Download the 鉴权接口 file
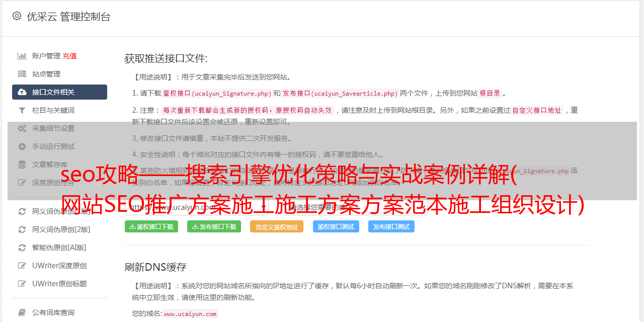 151,226
